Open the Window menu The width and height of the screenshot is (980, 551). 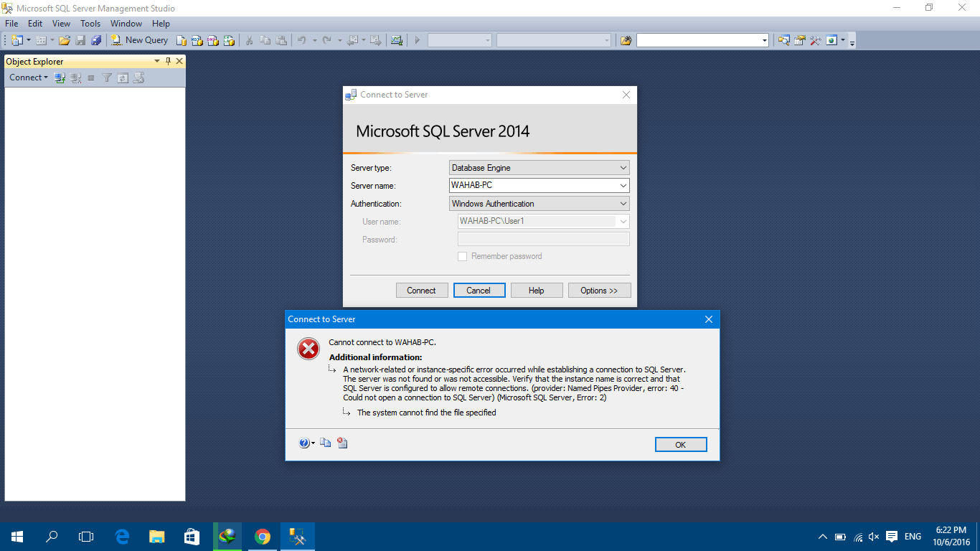pyautogui.click(x=126, y=24)
